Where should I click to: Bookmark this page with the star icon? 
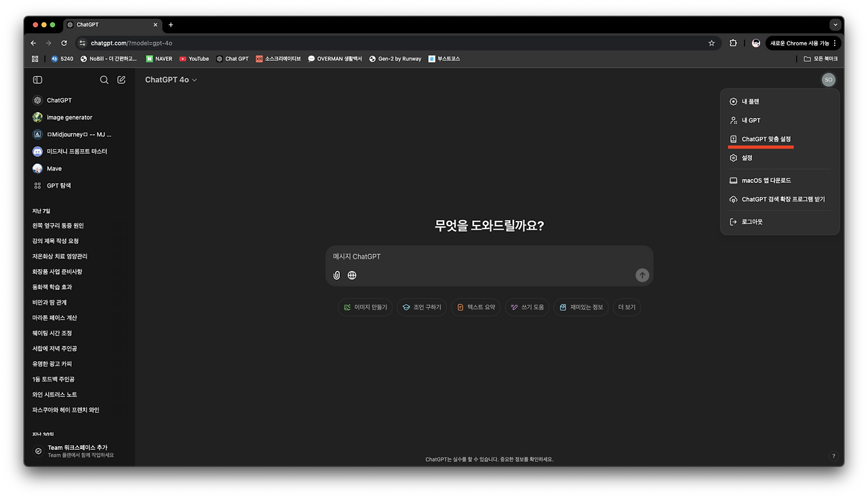(711, 43)
